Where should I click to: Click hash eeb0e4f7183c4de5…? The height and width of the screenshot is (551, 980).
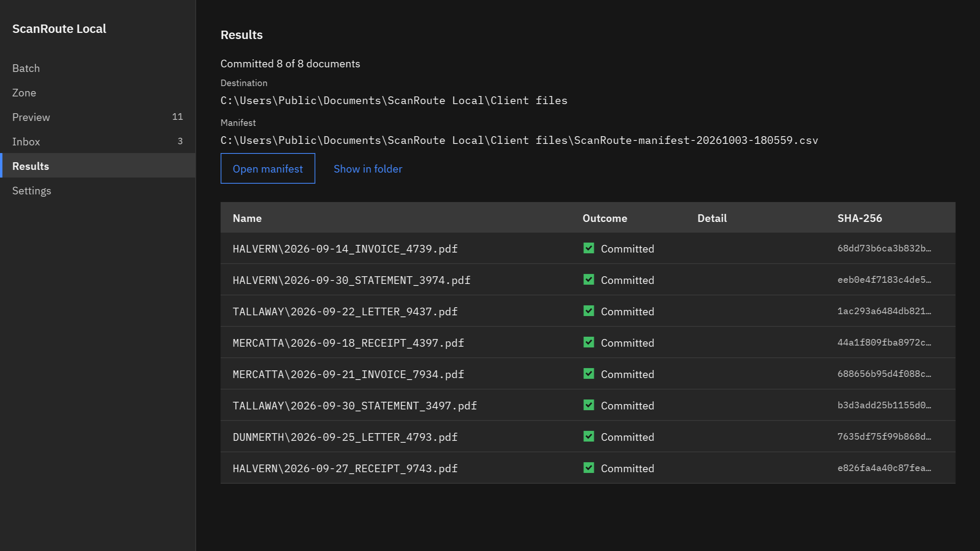point(884,280)
